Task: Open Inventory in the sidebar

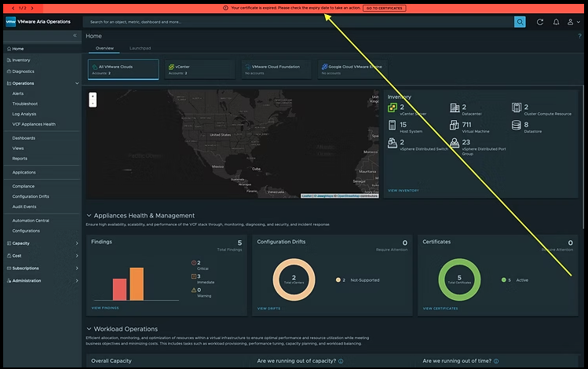Action: pyautogui.click(x=21, y=60)
